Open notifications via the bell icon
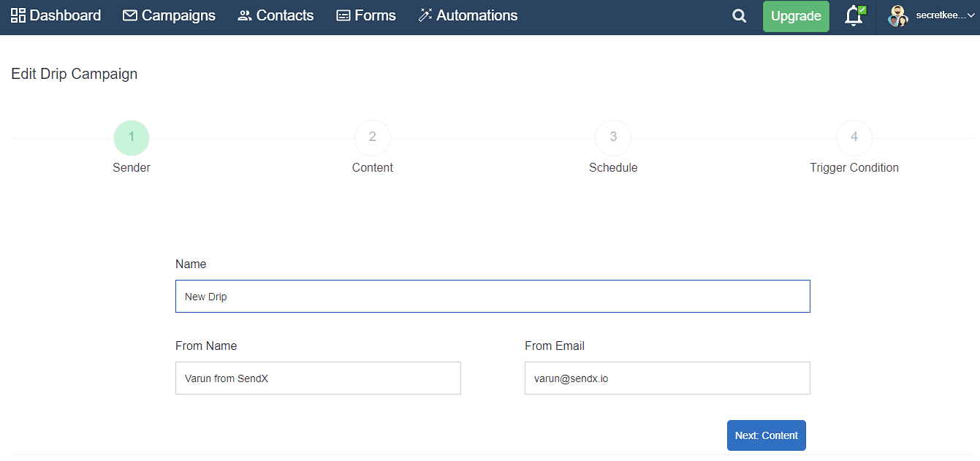Image resolution: width=980 pixels, height=461 pixels. pos(853,16)
